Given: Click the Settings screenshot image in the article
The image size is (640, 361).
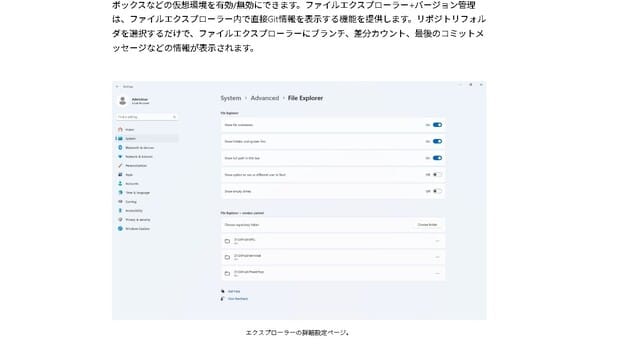Looking at the screenshot, I should pos(299,201).
